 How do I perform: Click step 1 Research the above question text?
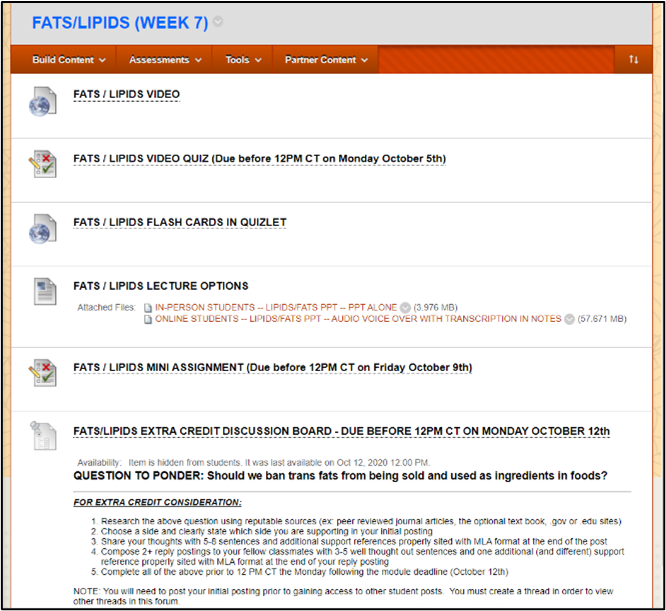[361, 521]
